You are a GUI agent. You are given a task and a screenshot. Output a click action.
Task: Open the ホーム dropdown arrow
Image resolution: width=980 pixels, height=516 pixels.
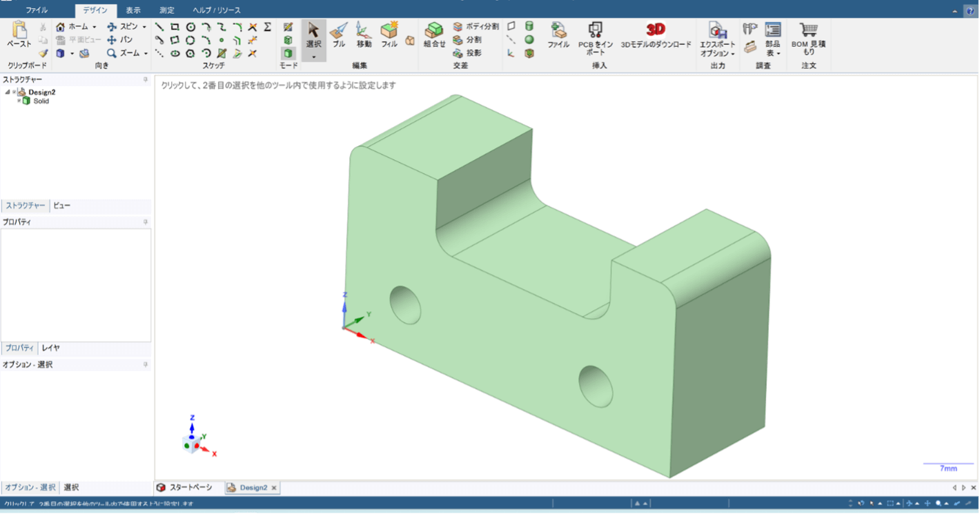pos(95,28)
